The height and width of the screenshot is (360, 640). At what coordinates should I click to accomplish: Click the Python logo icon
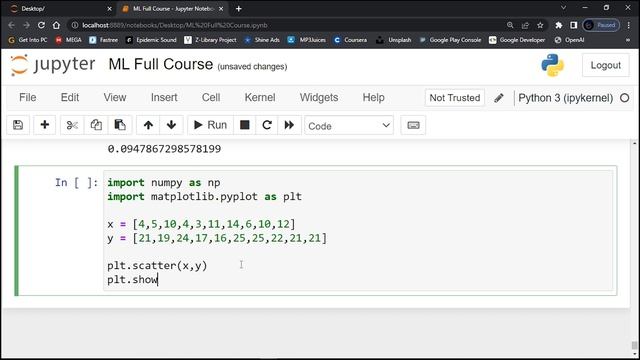[553, 65]
